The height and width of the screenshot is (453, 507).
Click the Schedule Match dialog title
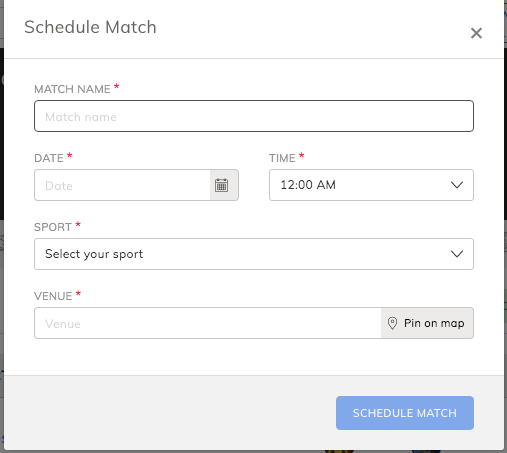90,27
